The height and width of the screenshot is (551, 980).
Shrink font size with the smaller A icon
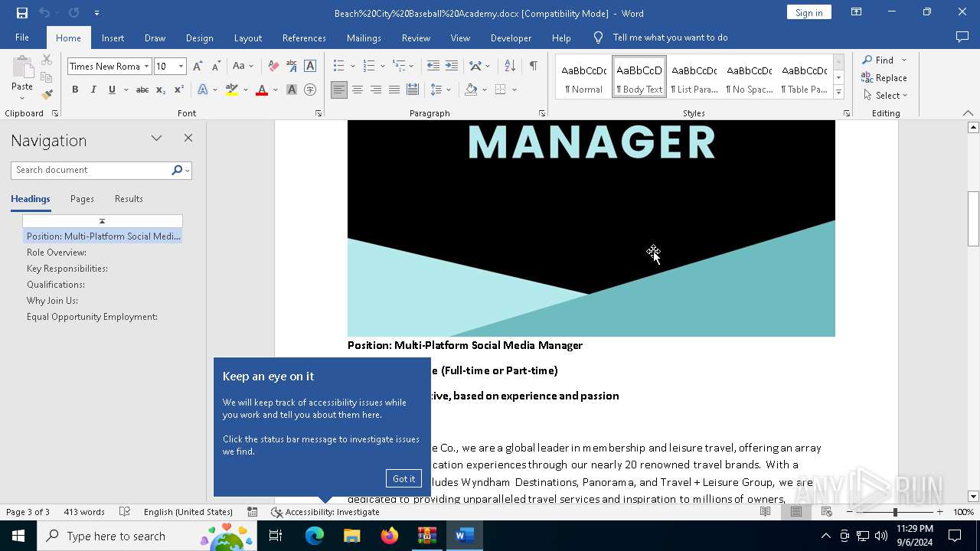pos(216,67)
